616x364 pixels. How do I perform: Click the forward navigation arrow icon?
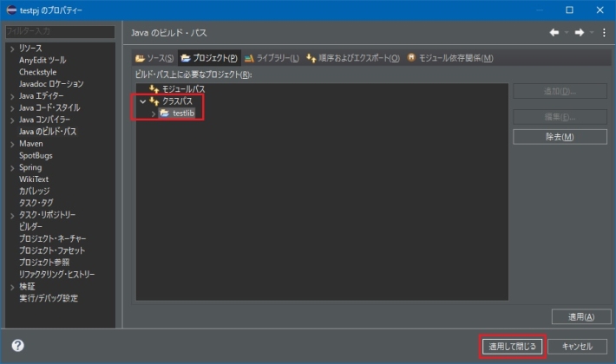pos(580,33)
